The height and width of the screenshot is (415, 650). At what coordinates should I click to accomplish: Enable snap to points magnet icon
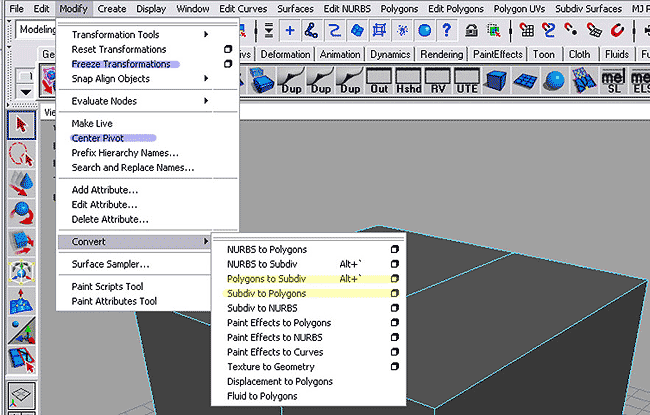click(x=571, y=30)
